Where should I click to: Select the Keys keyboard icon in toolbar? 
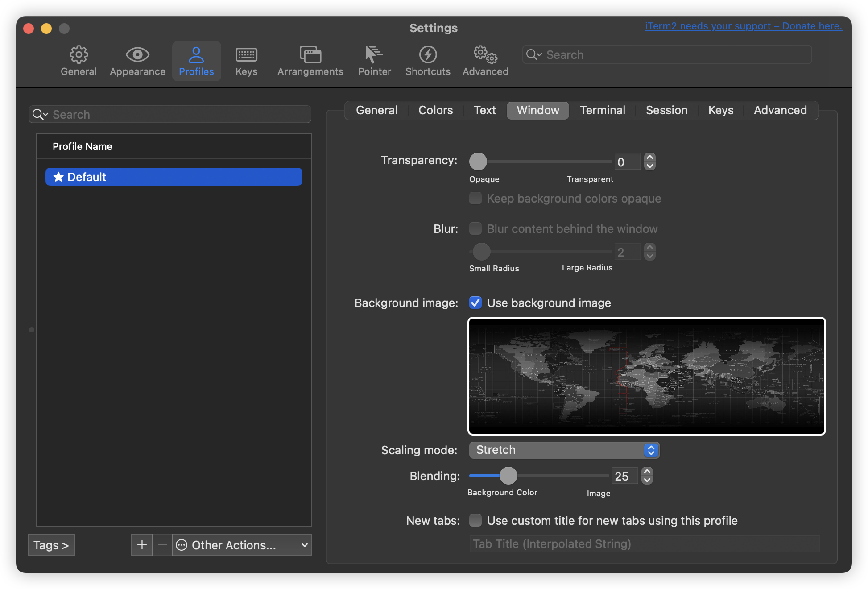246,54
